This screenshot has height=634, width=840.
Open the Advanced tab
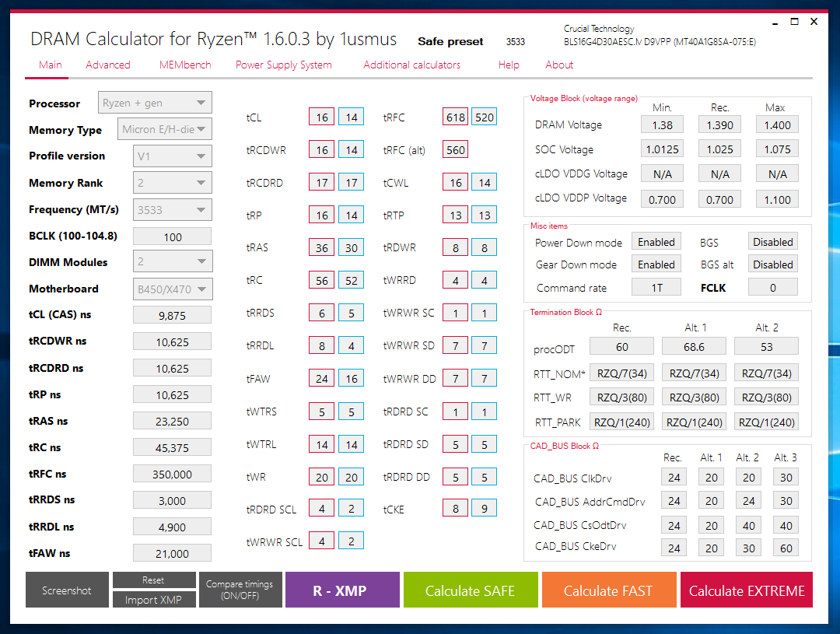pyautogui.click(x=107, y=65)
